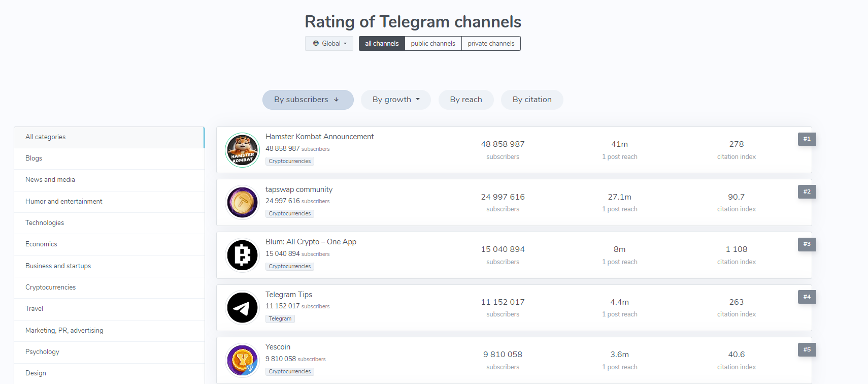
Task: Click the 40.6 citation index value
Action: pyautogui.click(x=737, y=355)
